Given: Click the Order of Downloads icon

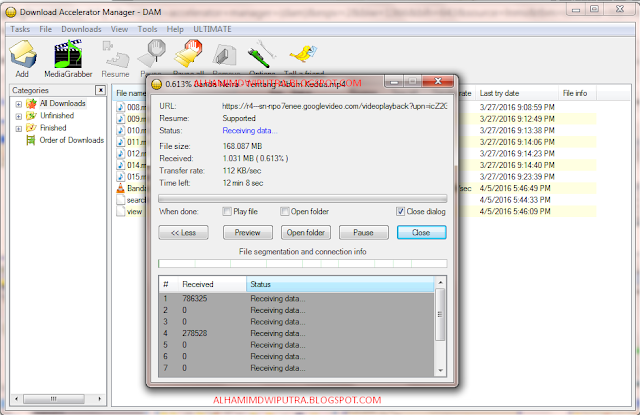Looking at the screenshot, I should [31, 140].
